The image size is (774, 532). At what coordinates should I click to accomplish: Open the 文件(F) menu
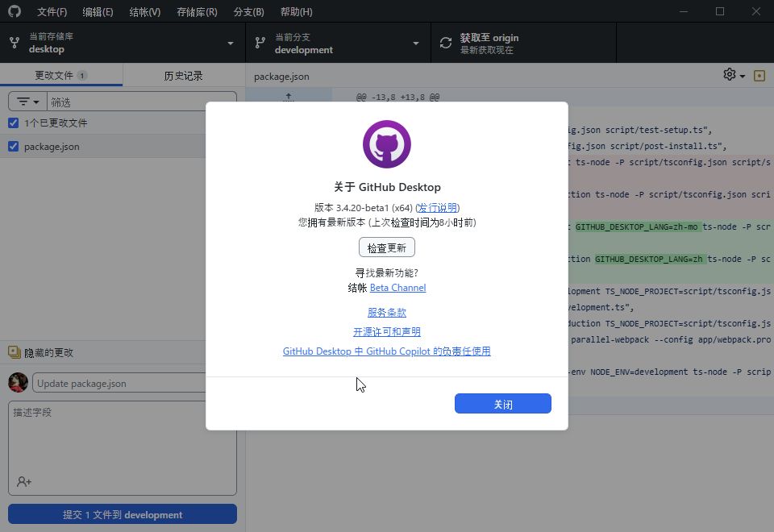(x=52, y=12)
